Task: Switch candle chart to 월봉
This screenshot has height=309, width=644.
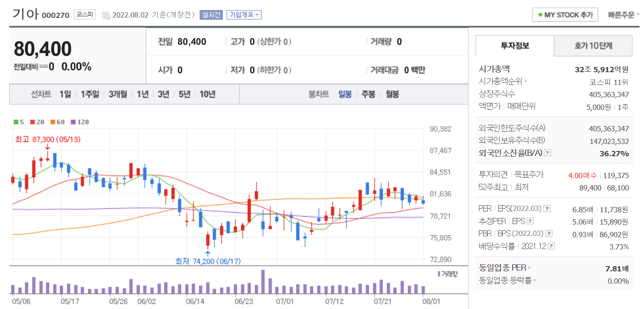Action: (x=392, y=94)
